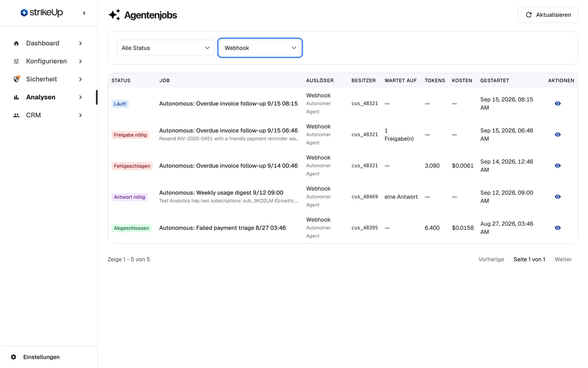Expand the CRM menu chevron

click(x=80, y=115)
